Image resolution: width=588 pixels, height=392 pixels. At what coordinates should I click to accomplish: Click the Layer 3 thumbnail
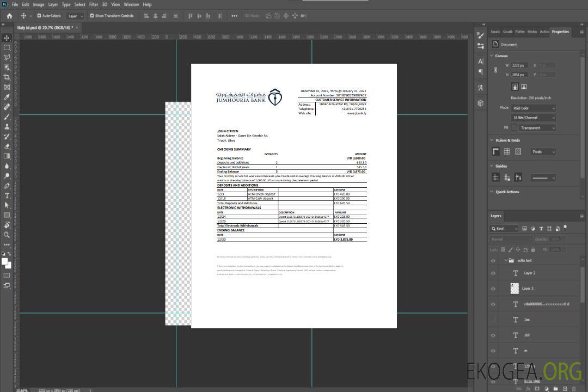[514, 289]
